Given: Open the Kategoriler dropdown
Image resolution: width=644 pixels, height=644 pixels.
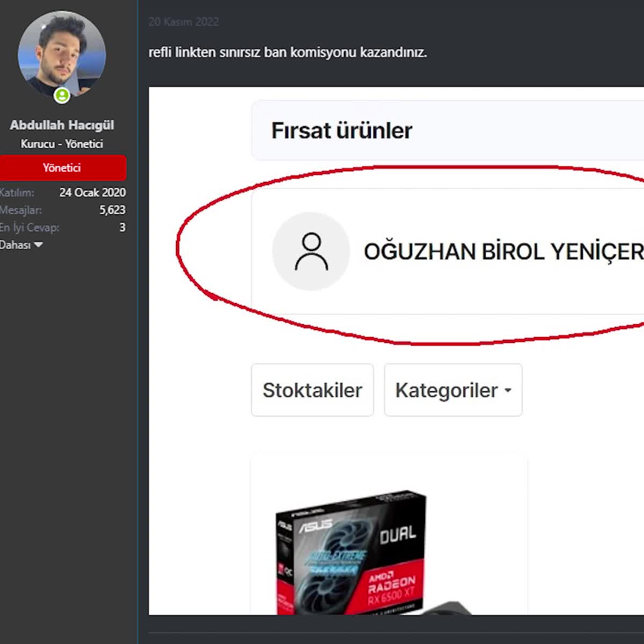Looking at the screenshot, I should (x=452, y=390).
